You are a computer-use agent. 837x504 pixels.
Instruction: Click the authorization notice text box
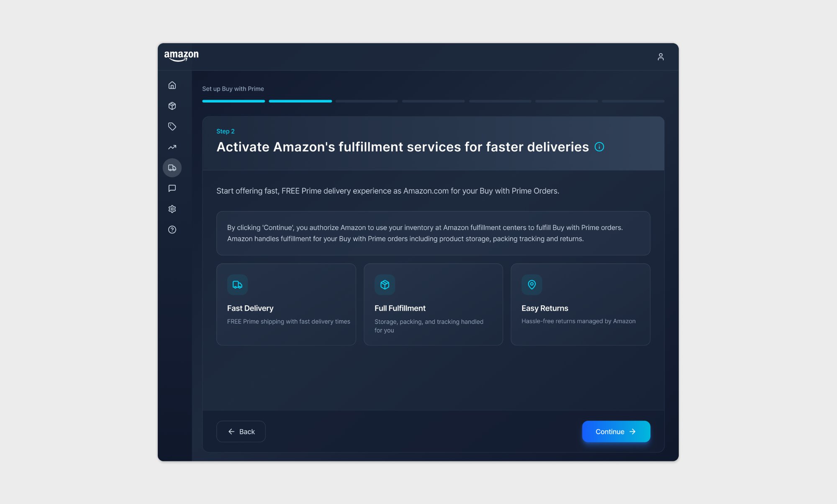(433, 233)
